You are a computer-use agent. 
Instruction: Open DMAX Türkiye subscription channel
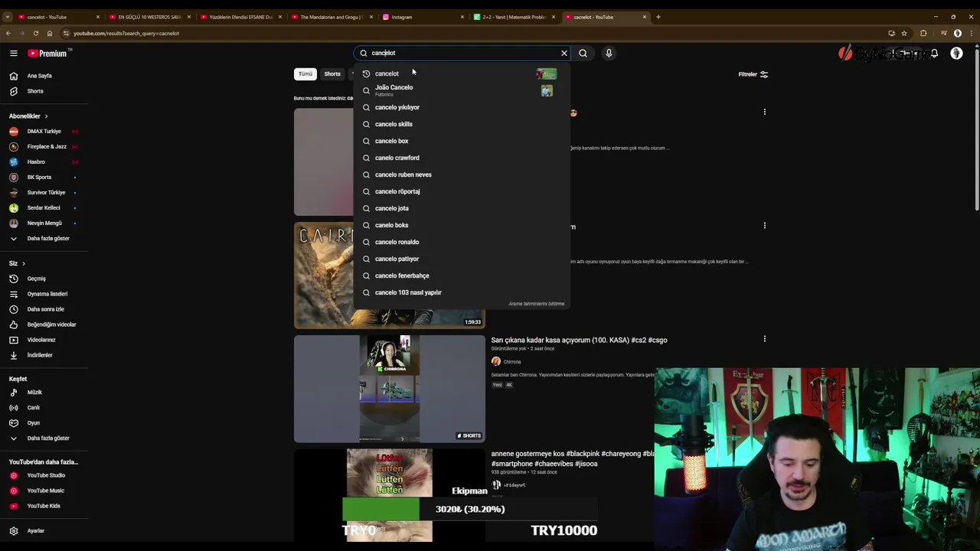43,131
